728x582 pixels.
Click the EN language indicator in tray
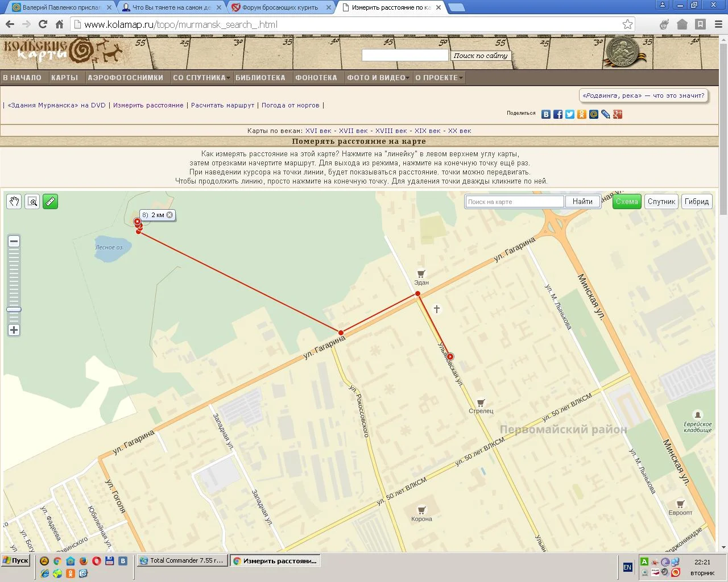[627, 567]
